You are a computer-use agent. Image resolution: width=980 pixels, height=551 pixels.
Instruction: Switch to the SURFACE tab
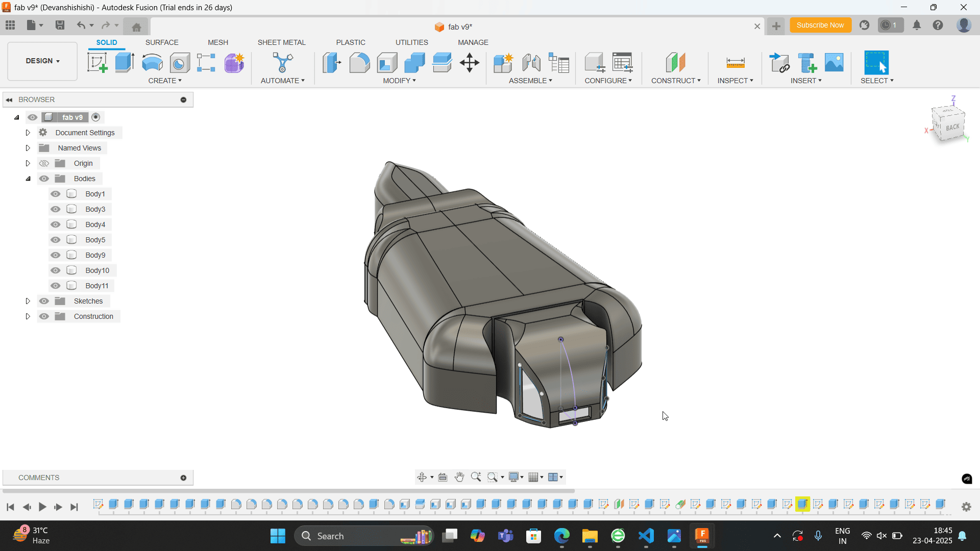point(162,42)
